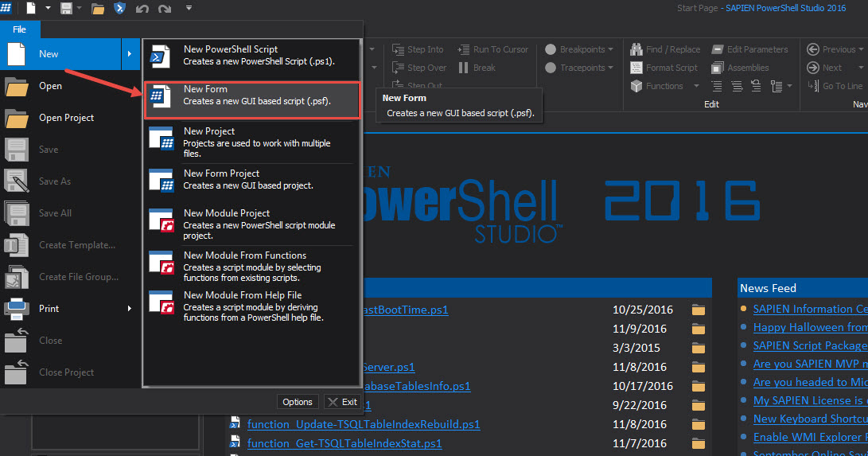Open New Keyboard Shortcut news link
Viewport: 868px width, 456px height.
pos(811,419)
